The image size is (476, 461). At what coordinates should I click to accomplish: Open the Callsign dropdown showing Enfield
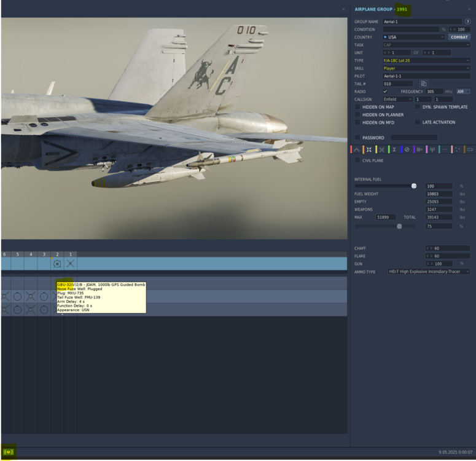[x=397, y=100]
